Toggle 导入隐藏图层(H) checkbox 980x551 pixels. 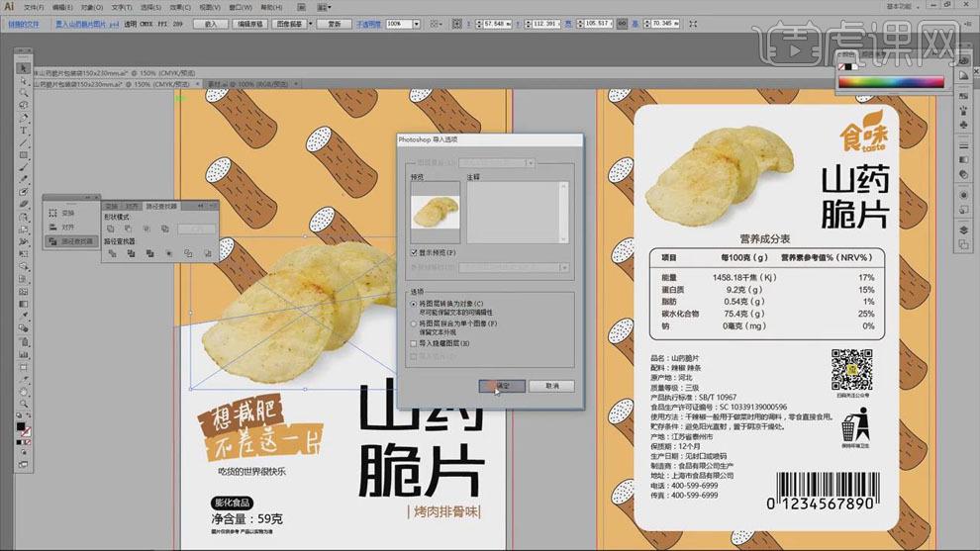point(414,343)
